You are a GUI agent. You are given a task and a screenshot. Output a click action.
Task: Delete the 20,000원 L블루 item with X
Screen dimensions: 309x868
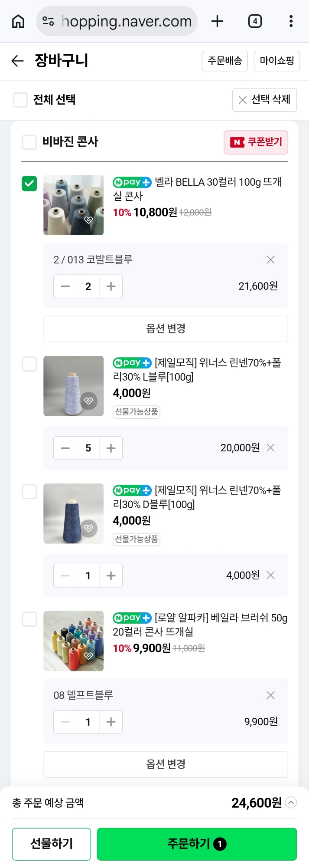[x=270, y=447]
